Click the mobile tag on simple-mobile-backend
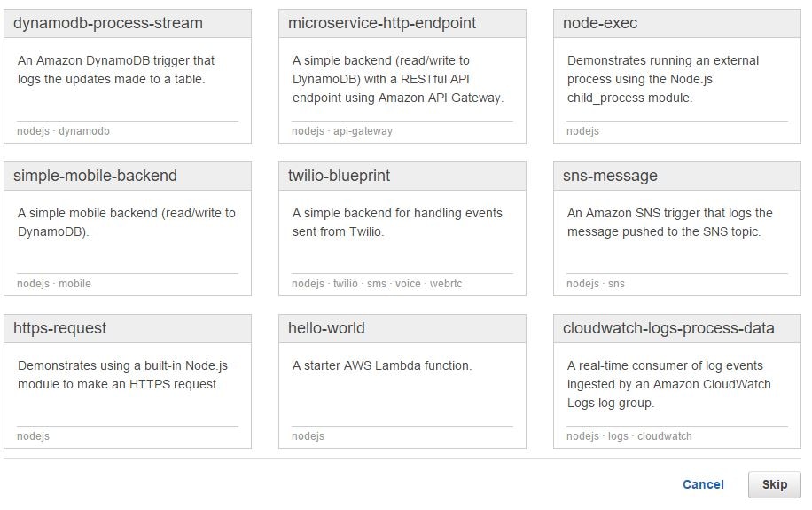The width and height of the screenshot is (812, 510). point(74,284)
